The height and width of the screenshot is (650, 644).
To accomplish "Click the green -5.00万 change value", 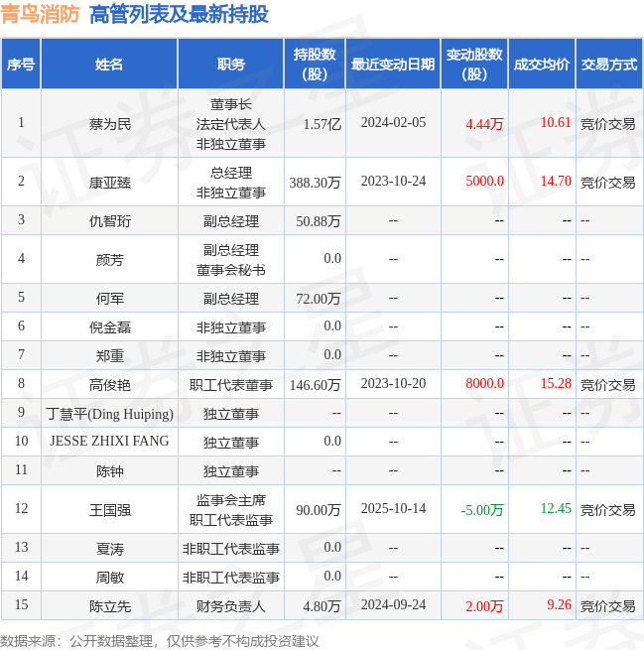I will tap(482, 510).
